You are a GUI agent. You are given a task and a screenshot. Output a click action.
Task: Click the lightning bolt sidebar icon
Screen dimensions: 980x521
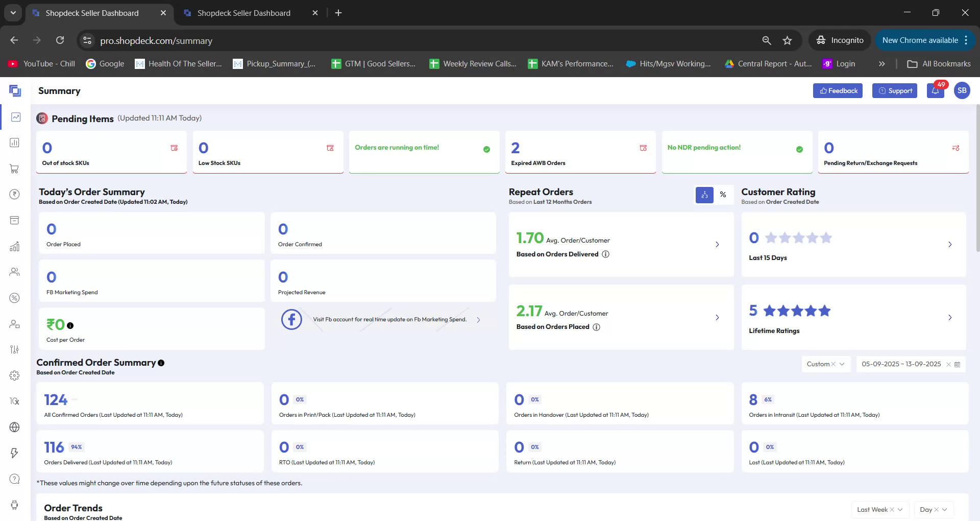tap(14, 453)
